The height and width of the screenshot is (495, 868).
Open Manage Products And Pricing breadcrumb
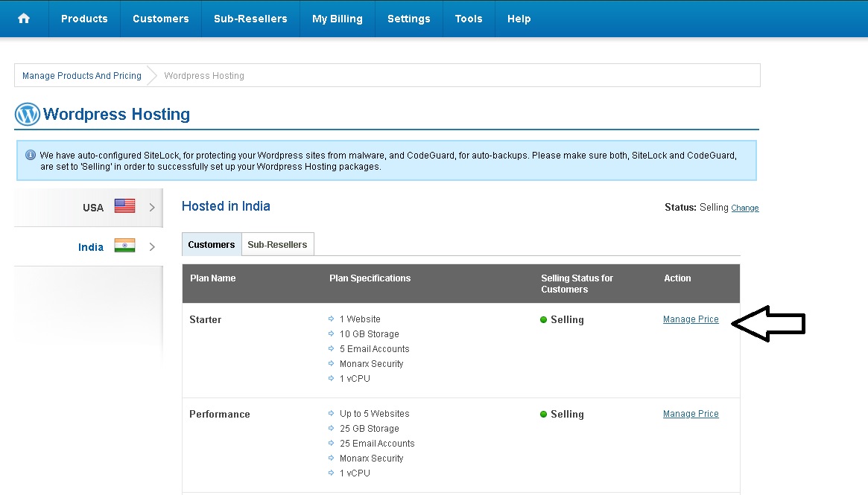tap(82, 76)
